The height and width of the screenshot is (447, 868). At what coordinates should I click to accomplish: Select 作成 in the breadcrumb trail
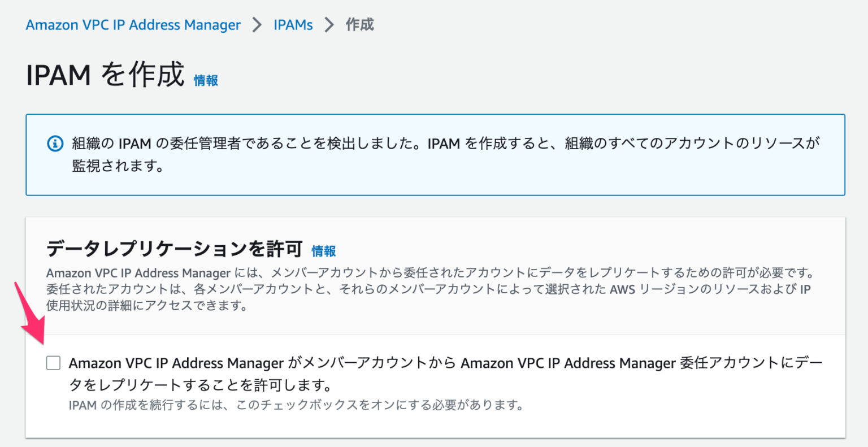point(360,24)
